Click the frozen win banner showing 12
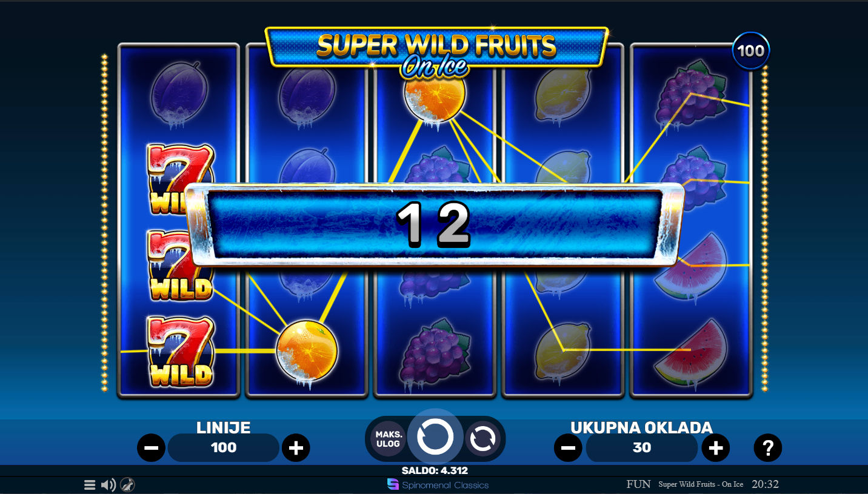This screenshot has height=494, width=868. [435, 225]
